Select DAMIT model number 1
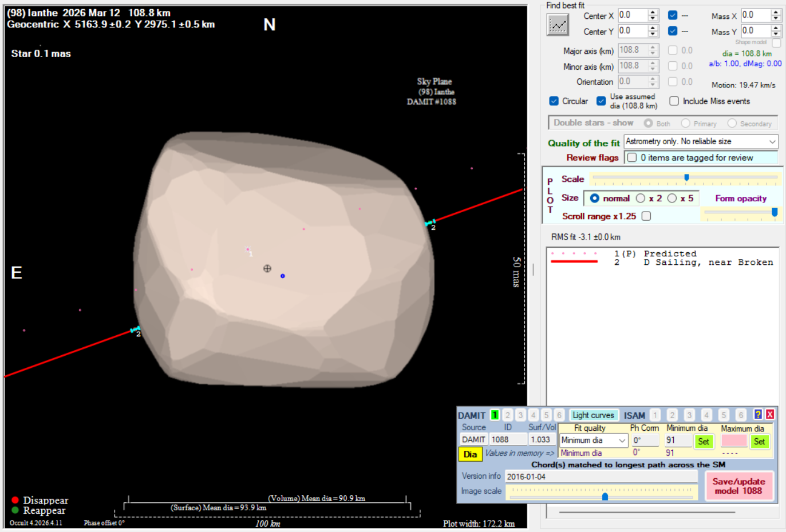The height and width of the screenshot is (532, 786). 495,415
